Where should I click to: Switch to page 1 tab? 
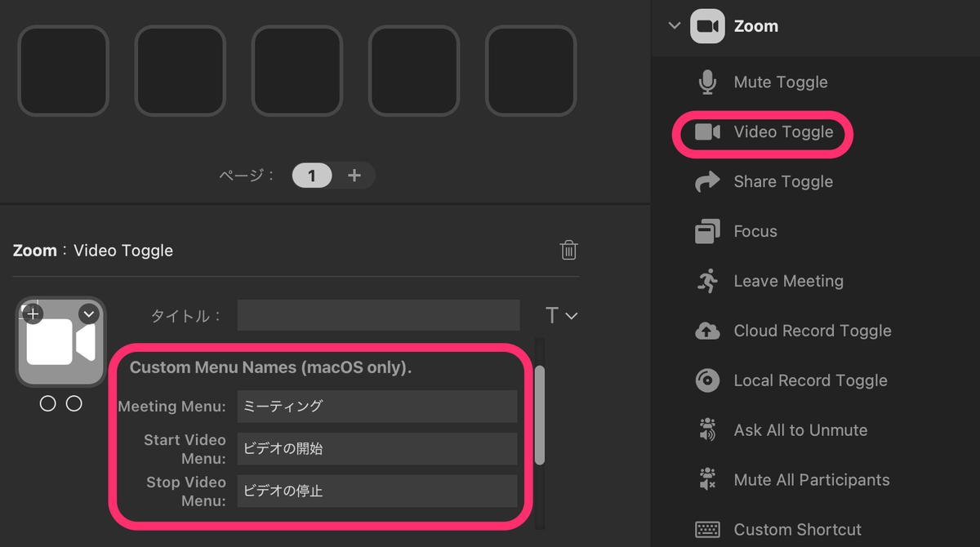[x=311, y=176]
